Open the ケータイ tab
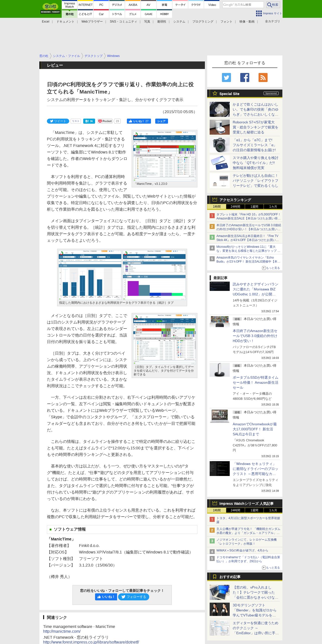Screen dimensions: 322x644 click(180, 5)
